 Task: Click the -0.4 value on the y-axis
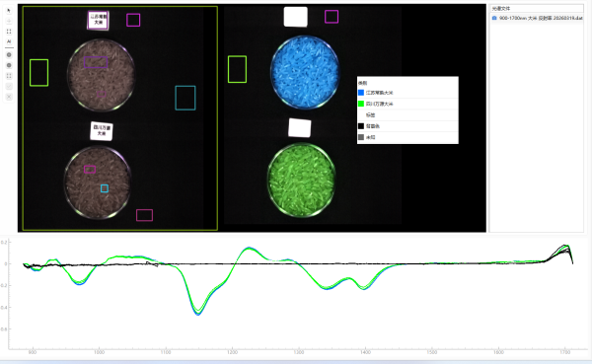point(3,308)
